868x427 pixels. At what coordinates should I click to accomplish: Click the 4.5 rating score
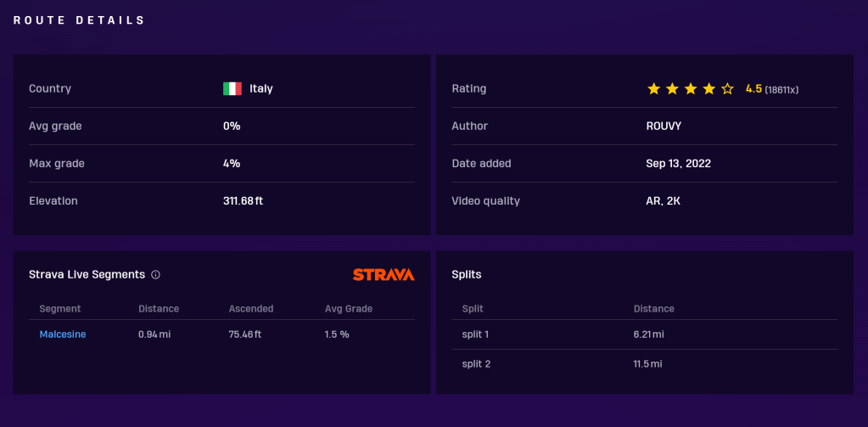coord(753,88)
